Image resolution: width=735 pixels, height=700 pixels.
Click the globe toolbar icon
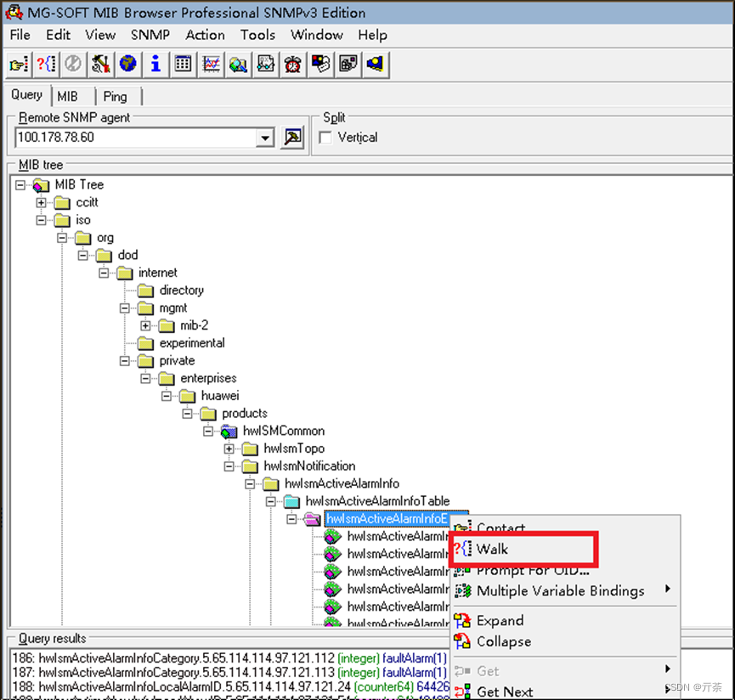pyautogui.click(x=128, y=64)
